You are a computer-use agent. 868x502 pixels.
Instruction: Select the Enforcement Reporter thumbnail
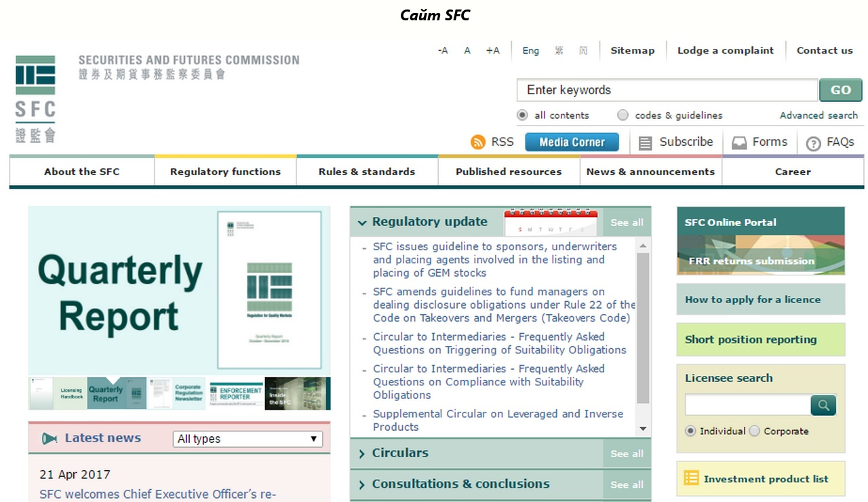[236, 394]
